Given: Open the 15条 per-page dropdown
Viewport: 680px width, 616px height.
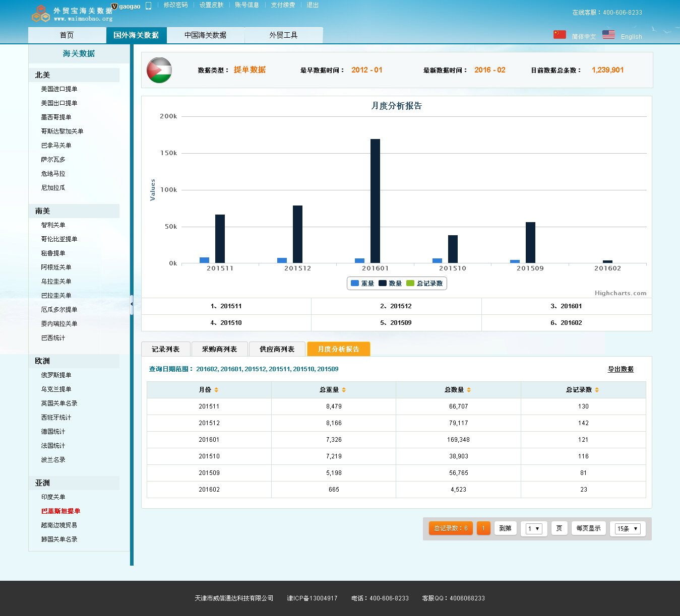Looking at the screenshot, I should point(628,528).
